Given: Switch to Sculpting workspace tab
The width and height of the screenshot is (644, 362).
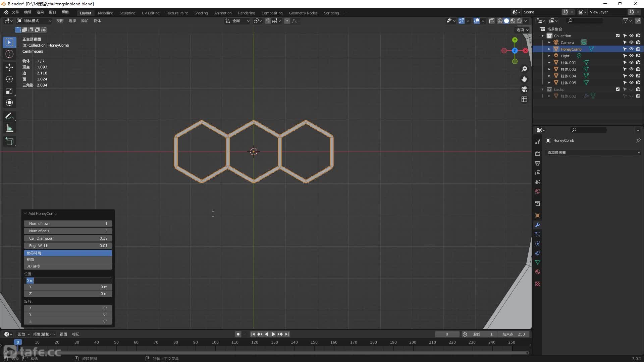Looking at the screenshot, I should [x=127, y=13].
